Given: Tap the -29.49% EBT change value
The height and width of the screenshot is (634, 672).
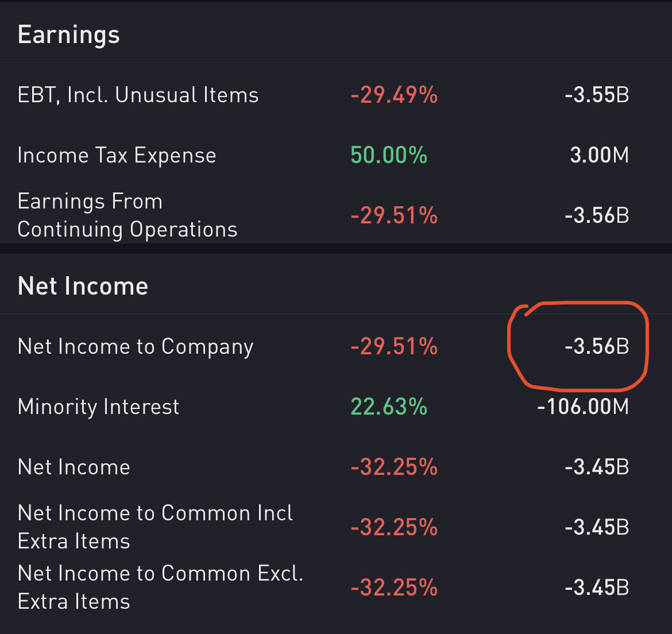Looking at the screenshot, I should [394, 95].
